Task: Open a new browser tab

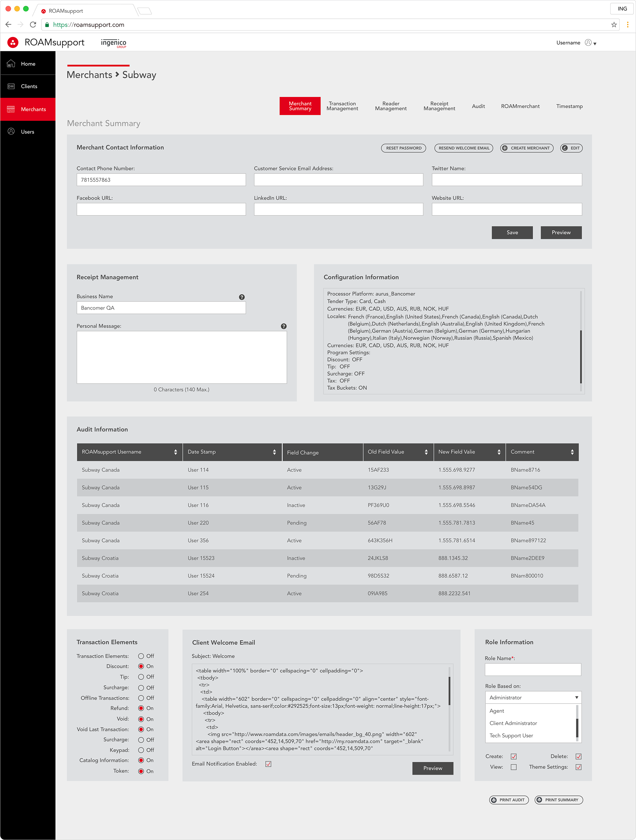Action: [145, 11]
